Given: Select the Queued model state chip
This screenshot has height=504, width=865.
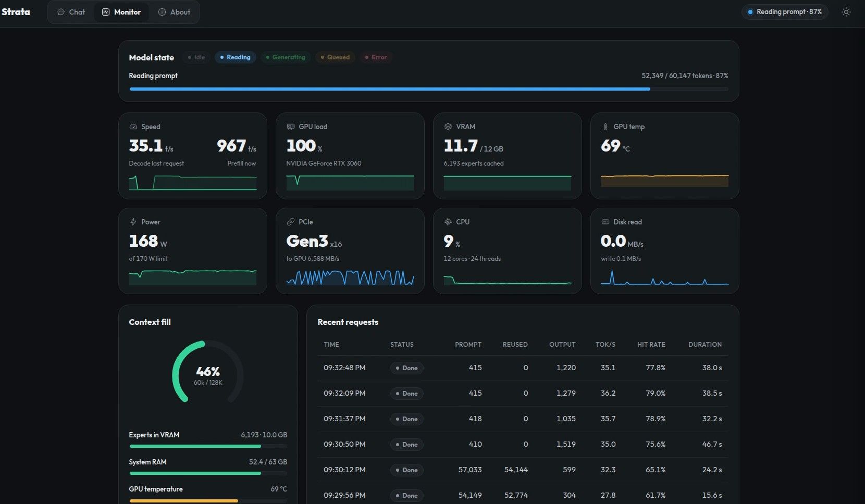Looking at the screenshot, I should (x=335, y=57).
